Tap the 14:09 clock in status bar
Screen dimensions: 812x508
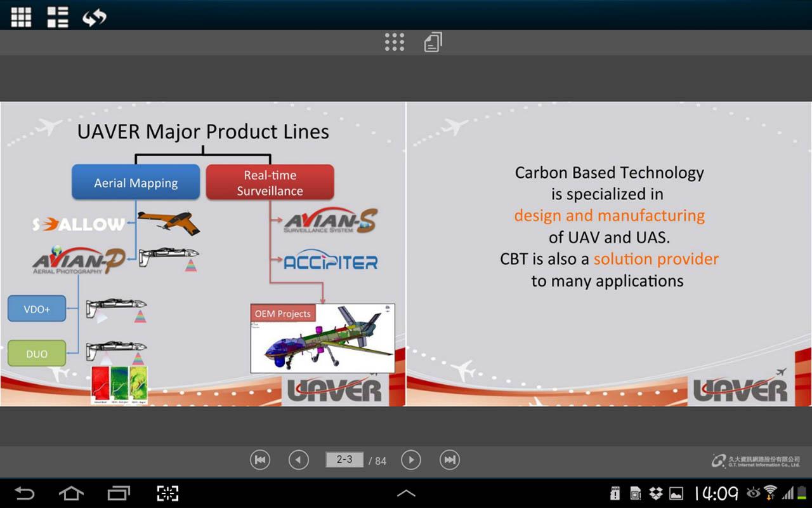[717, 493]
